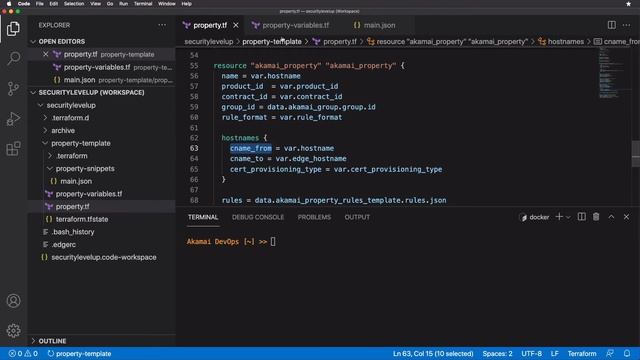Open the File menu

(40, 4)
